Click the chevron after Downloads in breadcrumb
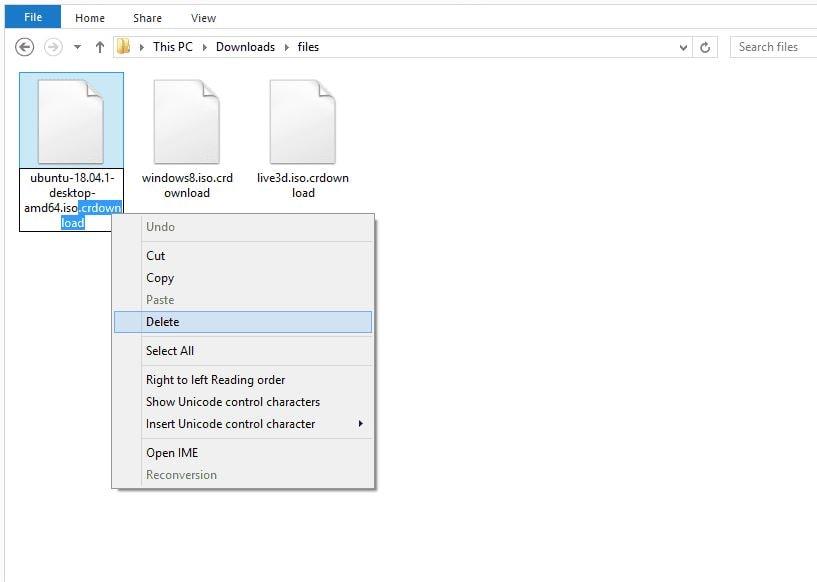817x582 pixels. 287,46
